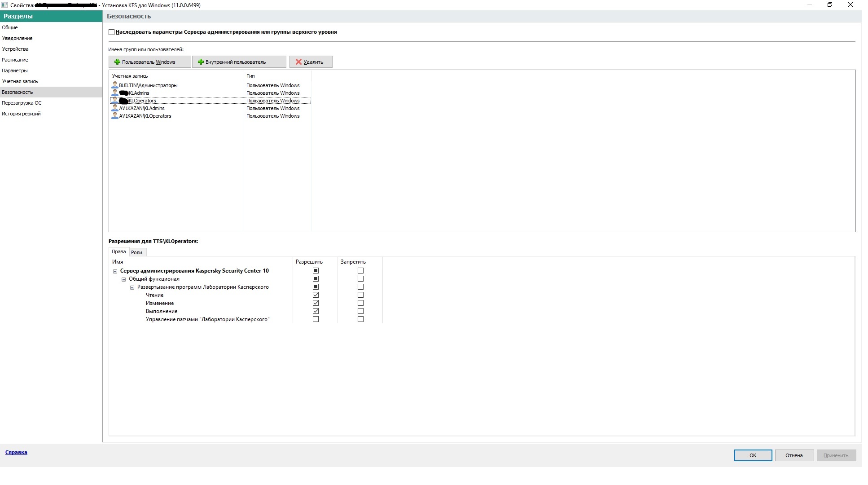
Task: Collapse Общий функционал tree node
Action: click(124, 279)
